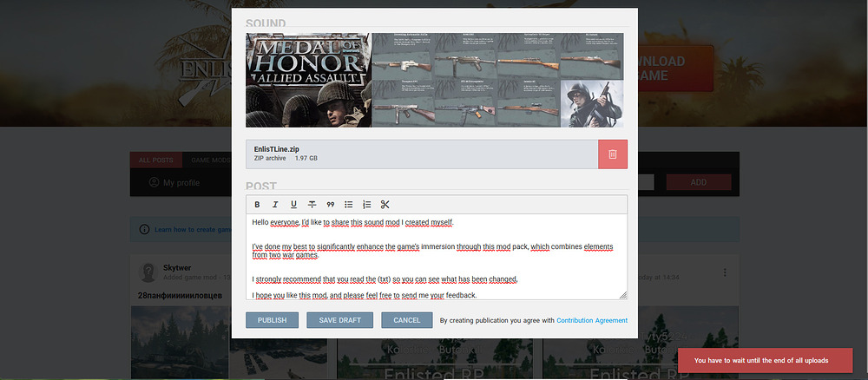
Task: Open the 28панфииииииловцев post title
Action: 180,295
